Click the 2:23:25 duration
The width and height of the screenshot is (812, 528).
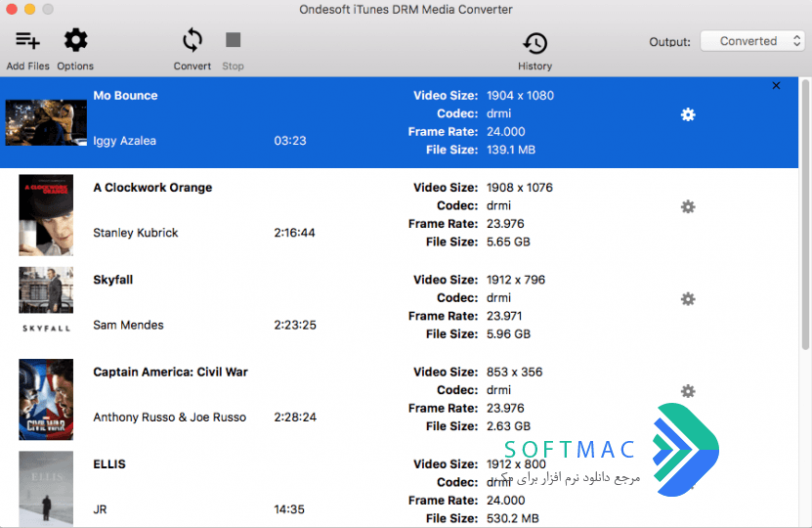295,325
